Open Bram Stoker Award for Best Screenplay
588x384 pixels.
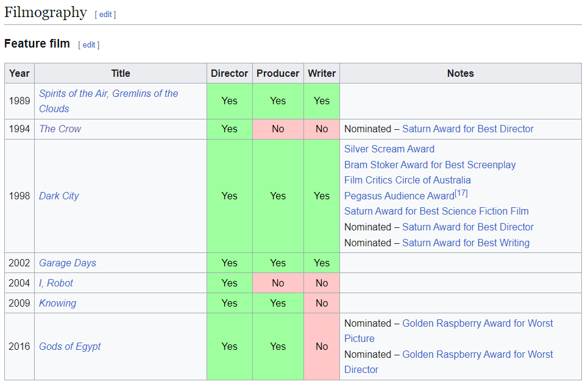[430, 165]
